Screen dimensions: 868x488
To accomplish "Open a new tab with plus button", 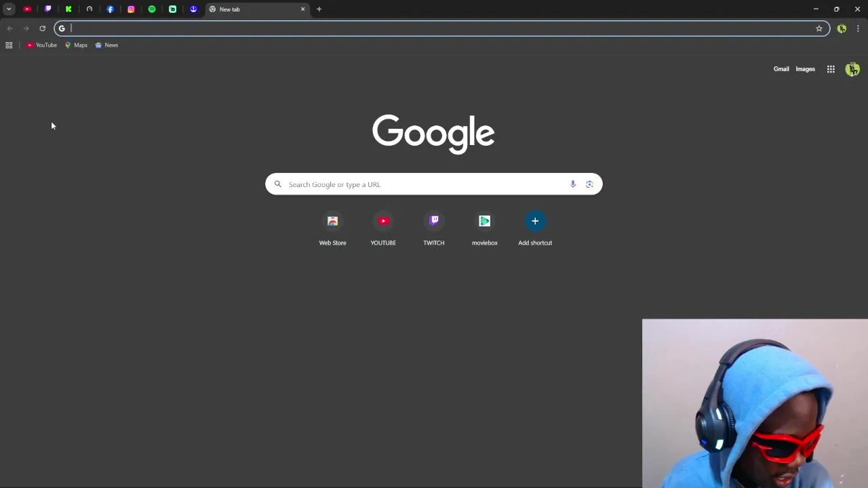I will (x=319, y=9).
